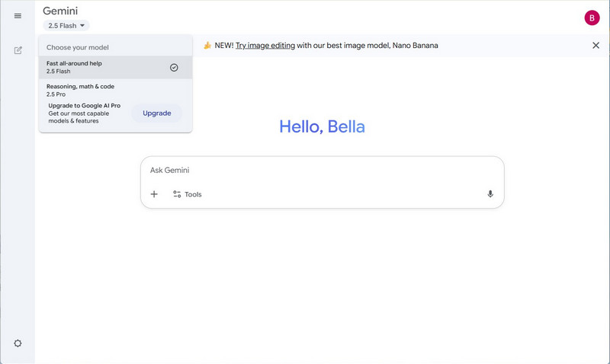Follow the Try image editing link
This screenshot has height=364, width=610.
tap(265, 46)
